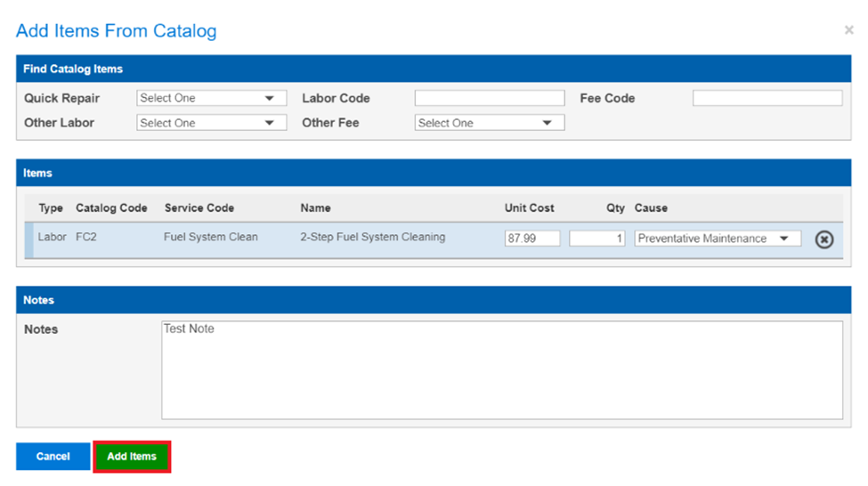The width and height of the screenshot is (868, 486).
Task: Click the Fee Code label
Action: click(x=607, y=98)
